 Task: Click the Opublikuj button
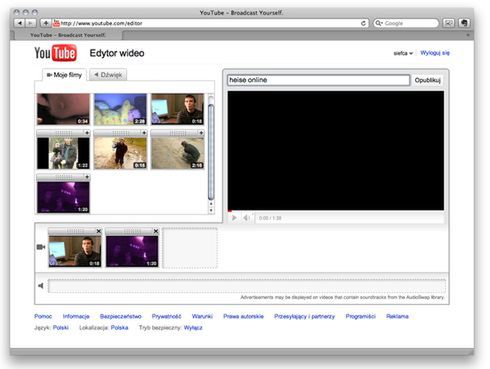428,80
